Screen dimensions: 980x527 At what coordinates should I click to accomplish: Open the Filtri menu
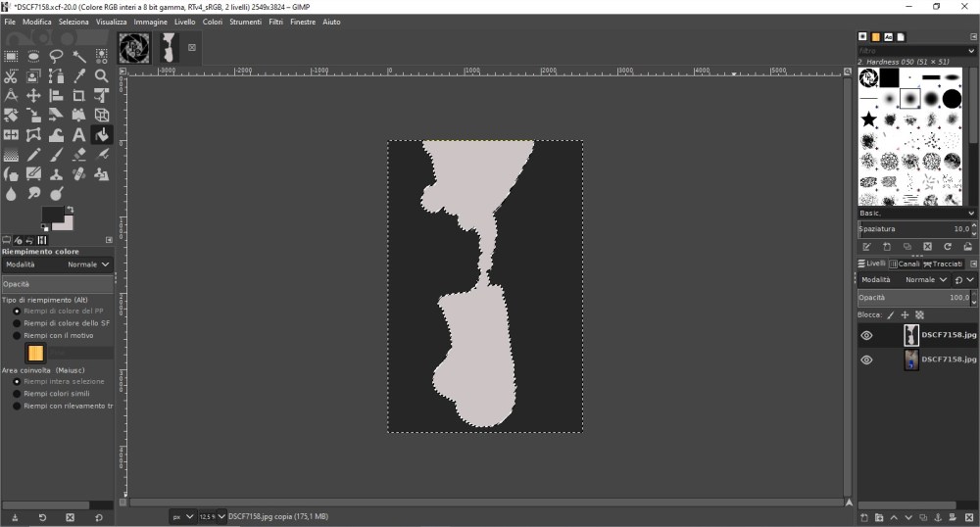[x=275, y=22]
